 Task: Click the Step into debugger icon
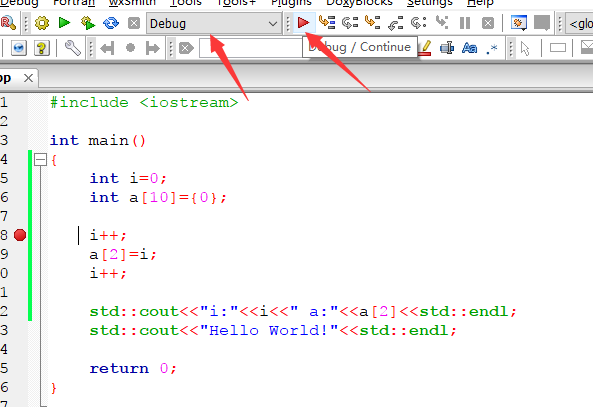tap(373, 23)
